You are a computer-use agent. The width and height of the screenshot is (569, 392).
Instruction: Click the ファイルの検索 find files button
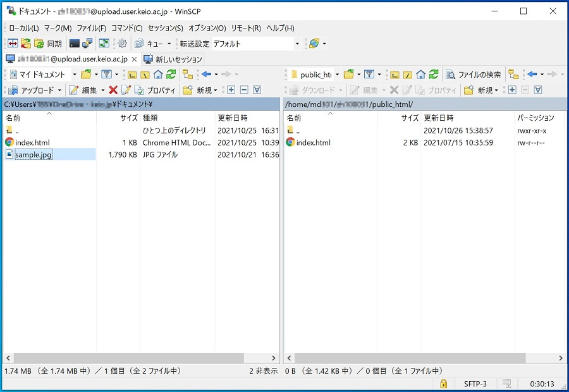point(474,75)
